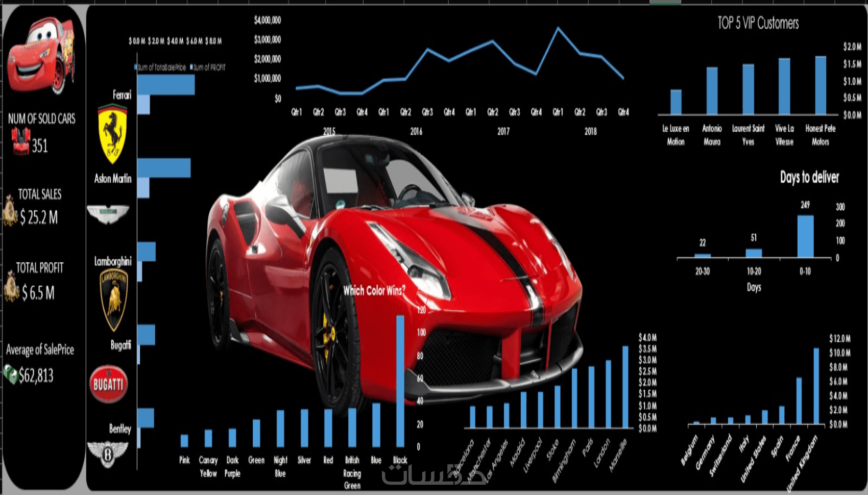868x495 pixels.
Task: Select the France country sales bar
Action: [x=799, y=401]
